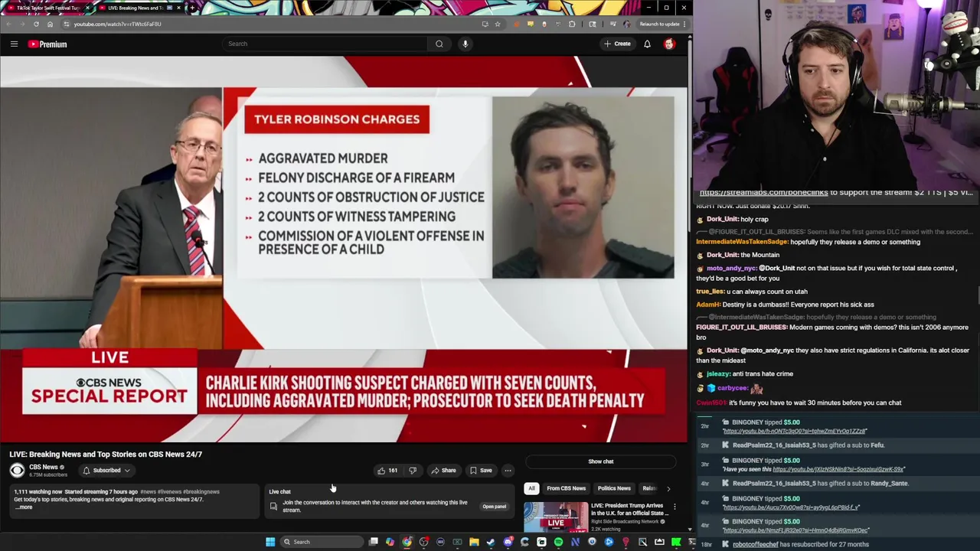Viewport: 980px width, 551px height.
Task: Launch Steam from the taskbar
Action: pyautogui.click(x=491, y=542)
